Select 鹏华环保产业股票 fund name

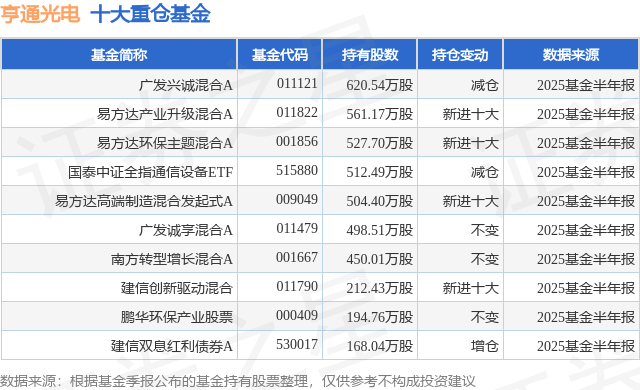click(177, 317)
